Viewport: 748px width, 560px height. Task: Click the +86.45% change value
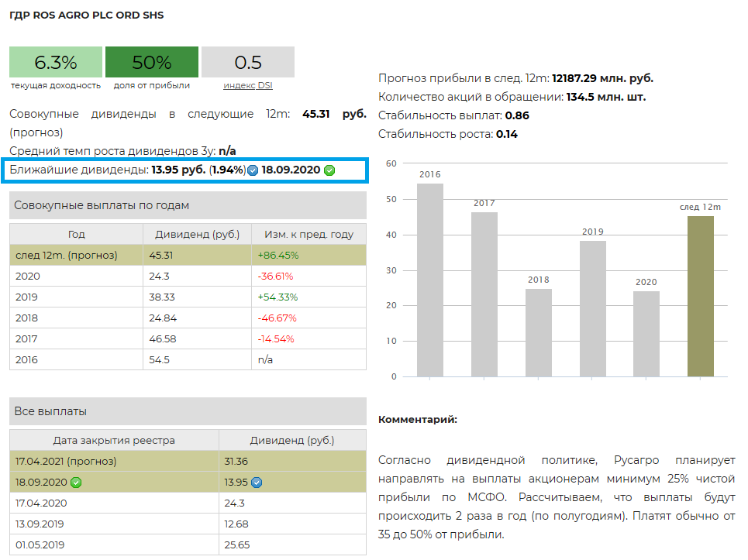pos(278,255)
